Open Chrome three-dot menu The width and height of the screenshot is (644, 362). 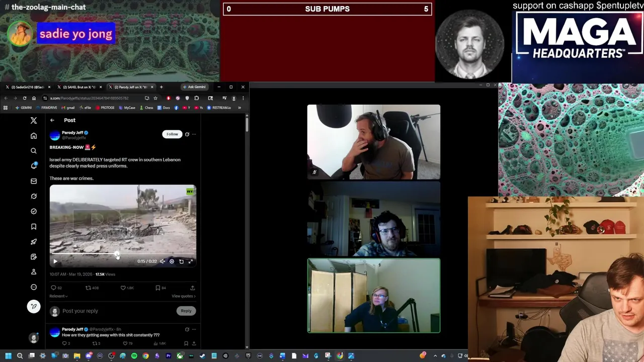tap(243, 98)
